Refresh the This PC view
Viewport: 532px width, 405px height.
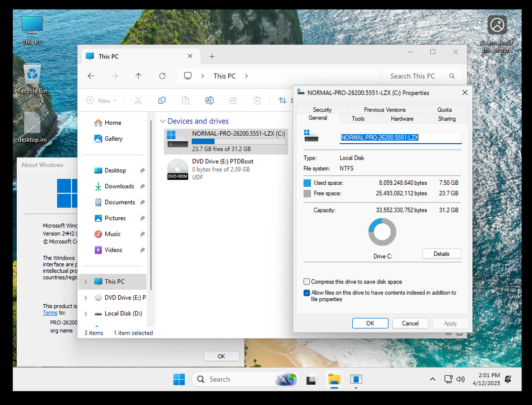tap(162, 76)
